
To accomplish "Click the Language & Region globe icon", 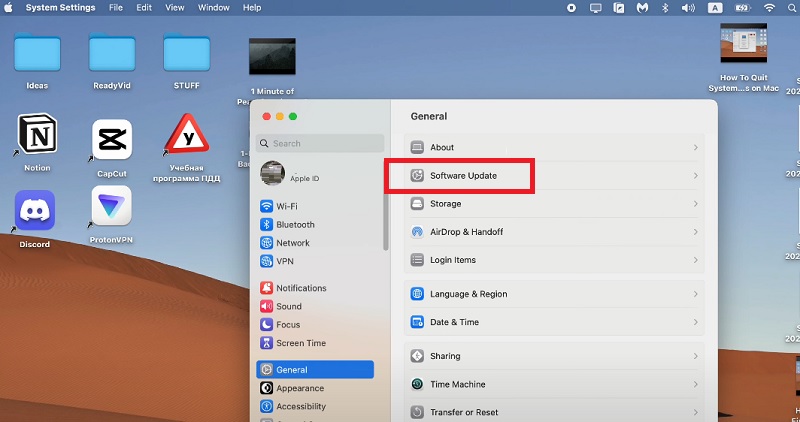I will tap(417, 294).
